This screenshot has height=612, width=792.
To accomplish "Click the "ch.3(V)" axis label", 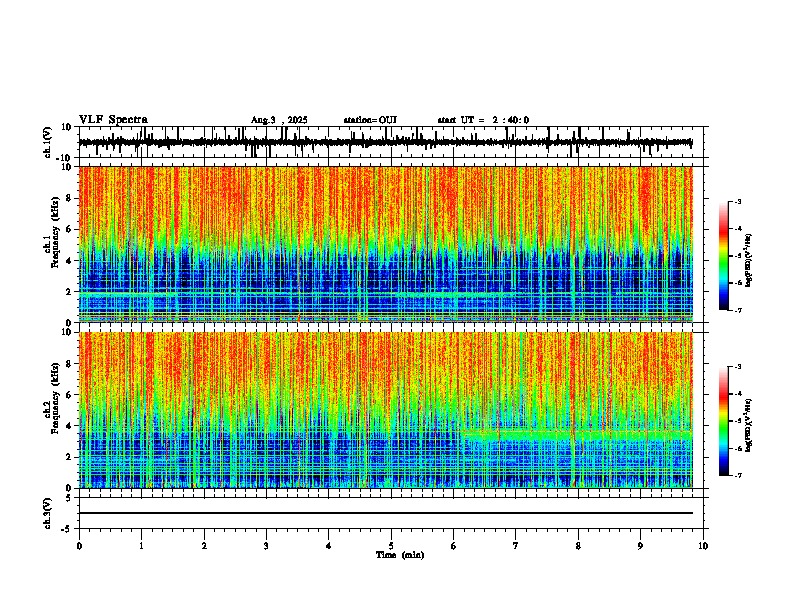I will coord(48,514).
